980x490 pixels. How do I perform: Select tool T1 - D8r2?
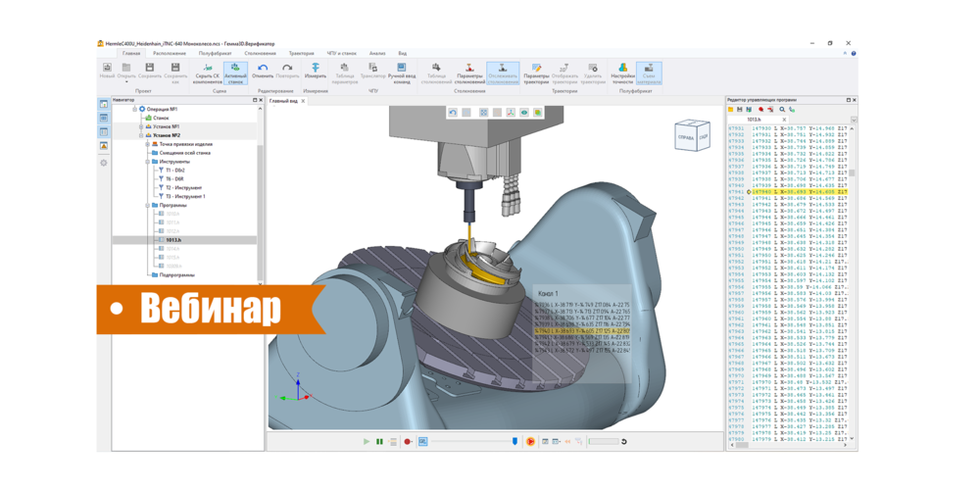tap(175, 170)
